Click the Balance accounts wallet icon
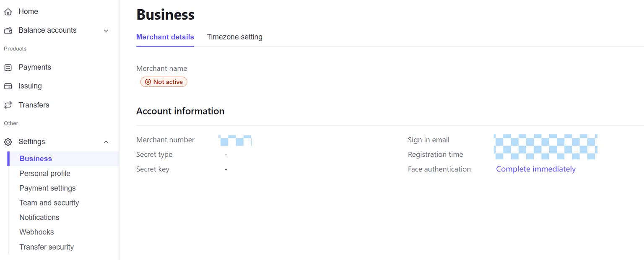 (x=8, y=31)
